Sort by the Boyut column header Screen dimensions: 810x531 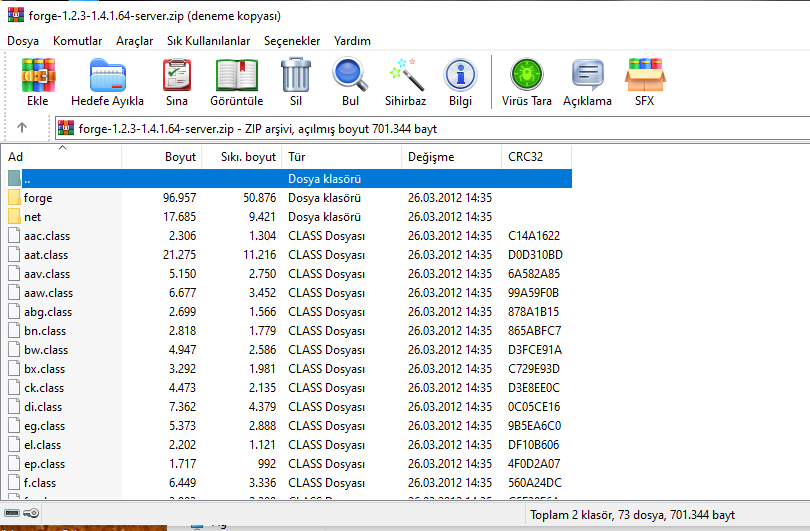(x=162, y=157)
